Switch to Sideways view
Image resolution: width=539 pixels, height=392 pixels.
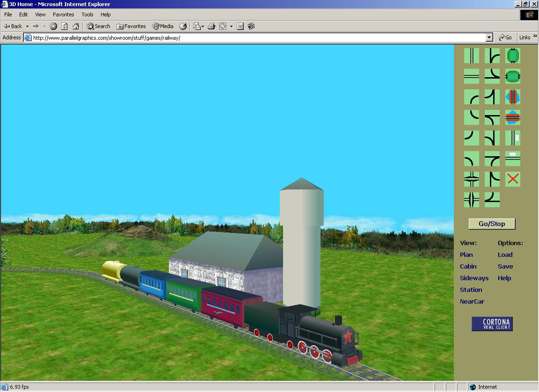(474, 278)
